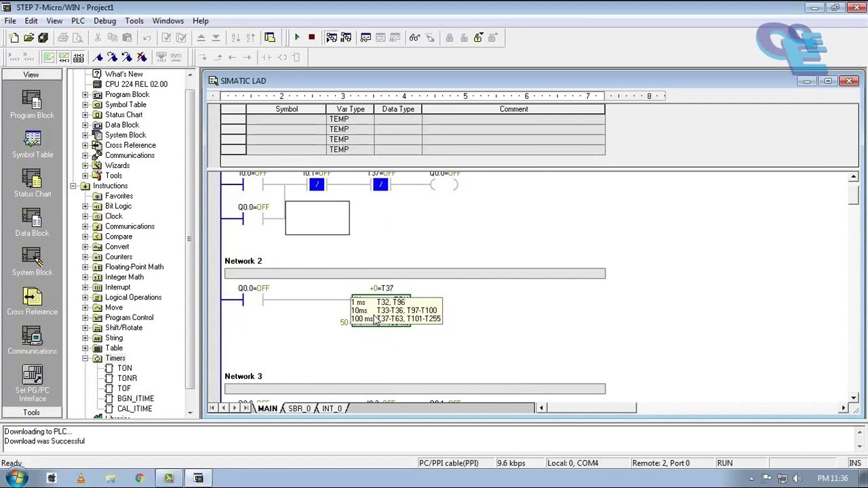The image size is (868, 488).
Task: Open Set PG/PC Interface in View bar
Action: (32, 383)
